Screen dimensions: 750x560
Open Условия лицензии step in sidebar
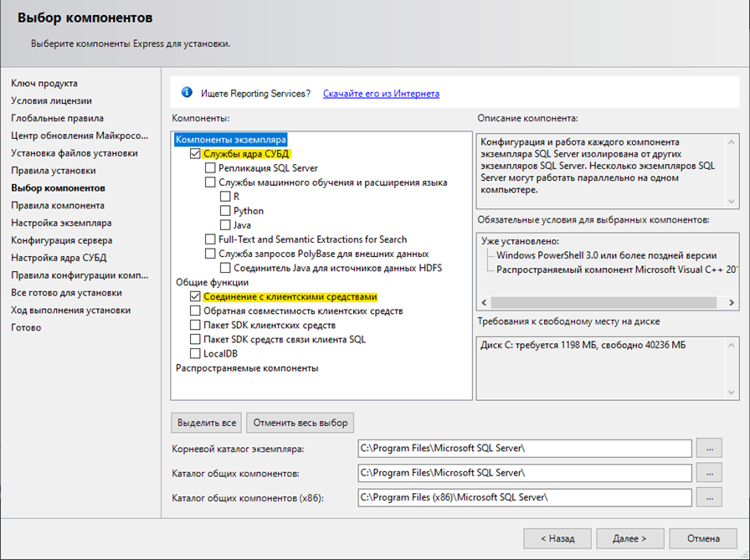pyautogui.click(x=57, y=100)
